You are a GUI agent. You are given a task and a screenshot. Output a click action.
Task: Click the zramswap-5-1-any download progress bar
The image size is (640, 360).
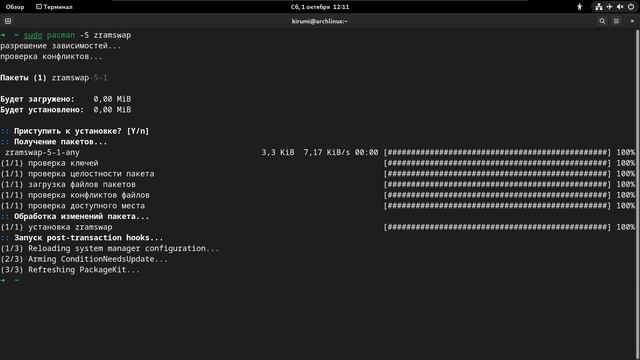(x=497, y=153)
